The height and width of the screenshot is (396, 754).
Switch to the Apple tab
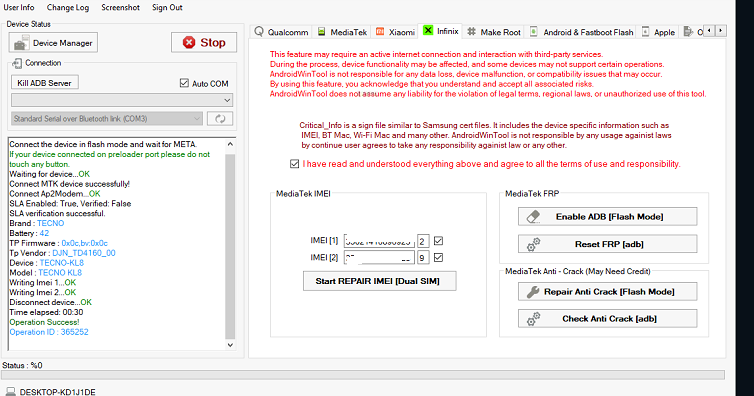(x=658, y=32)
